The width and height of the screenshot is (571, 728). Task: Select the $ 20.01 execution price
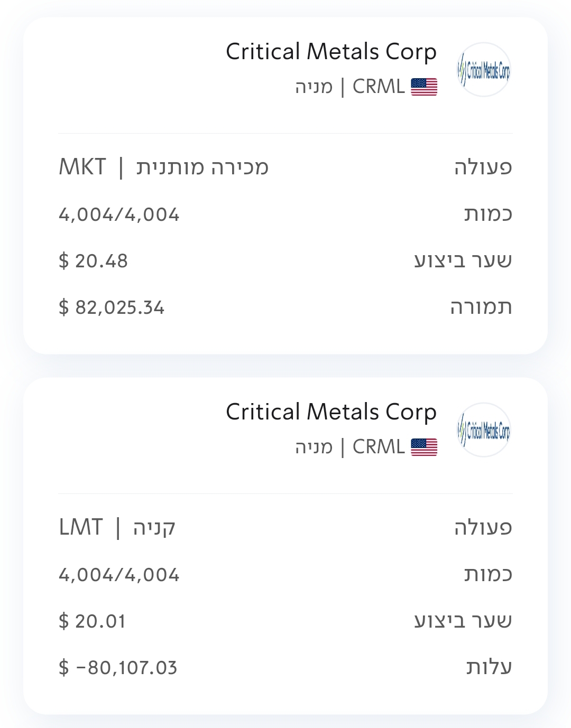click(93, 621)
